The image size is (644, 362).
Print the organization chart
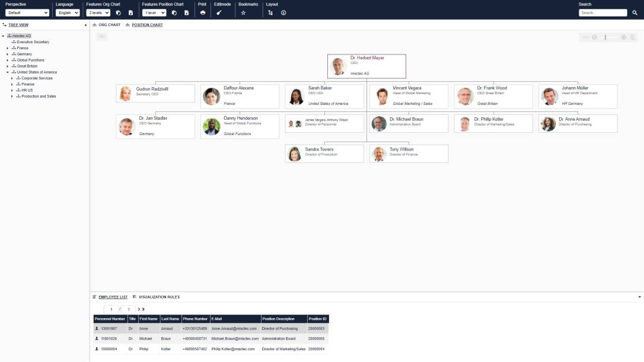[202, 12]
